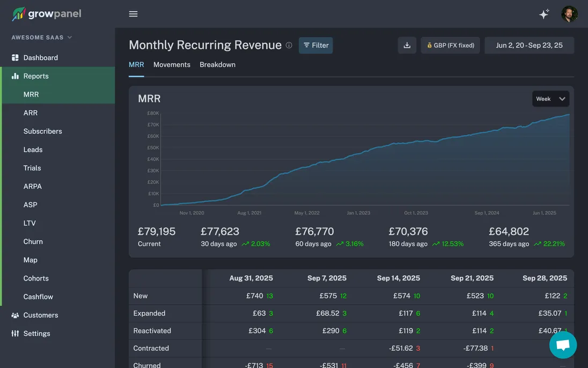The width and height of the screenshot is (588, 368).
Task: Click the info icon beside page title
Action: pyautogui.click(x=289, y=46)
